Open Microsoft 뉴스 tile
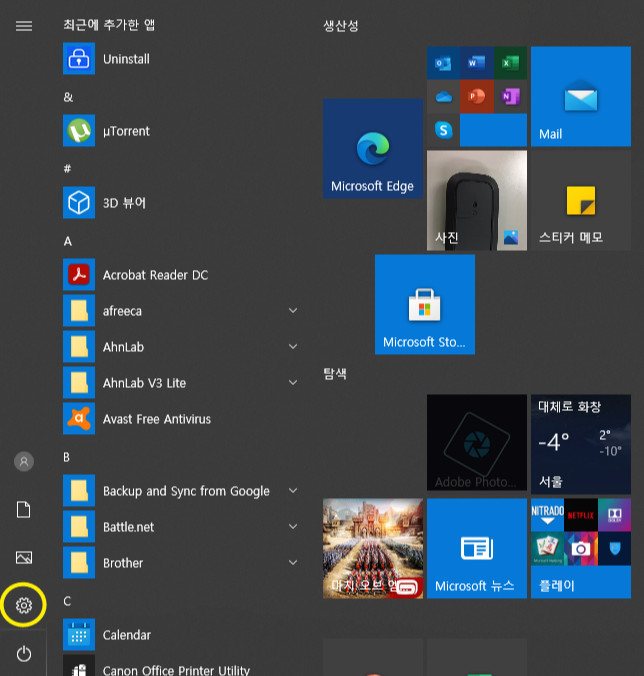The image size is (644, 676). 477,548
